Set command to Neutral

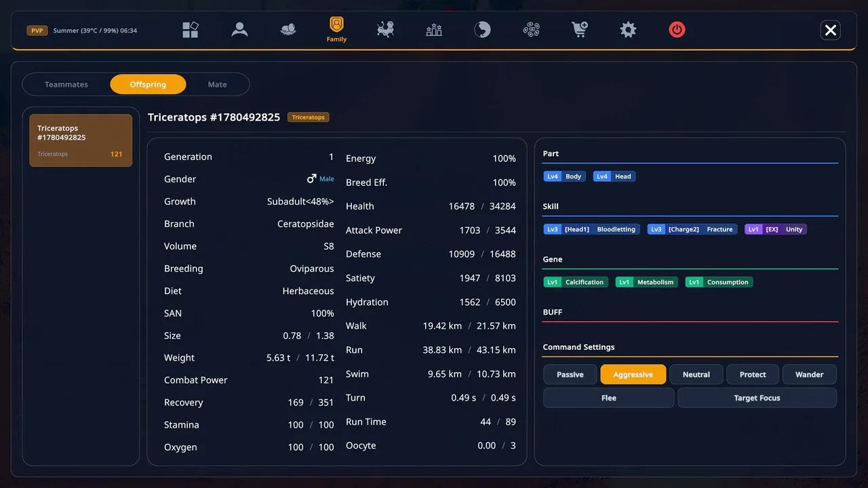coord(696,375)
